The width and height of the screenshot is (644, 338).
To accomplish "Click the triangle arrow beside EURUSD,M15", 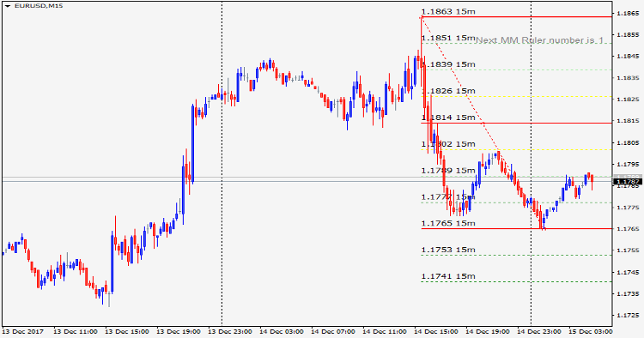I will 8,6.
